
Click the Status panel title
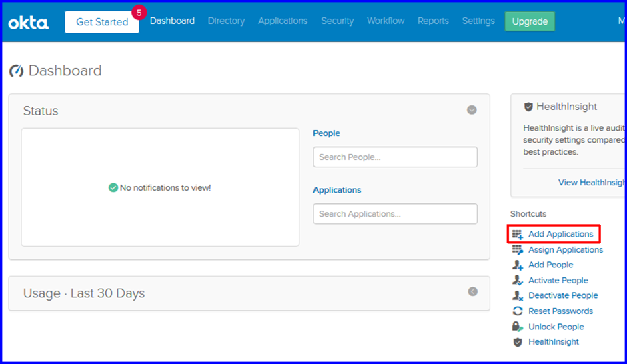(x=41, y=111)
